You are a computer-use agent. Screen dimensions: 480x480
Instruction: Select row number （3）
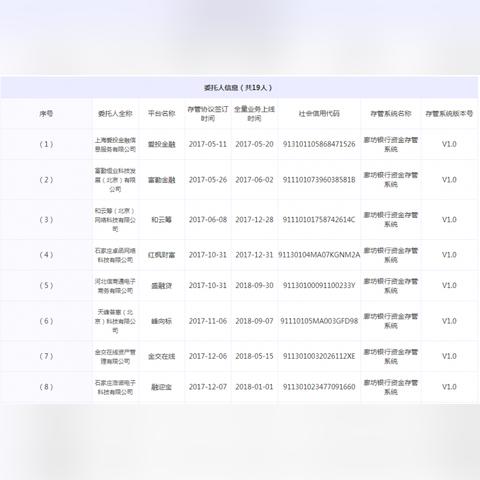(x=46, y=220)
